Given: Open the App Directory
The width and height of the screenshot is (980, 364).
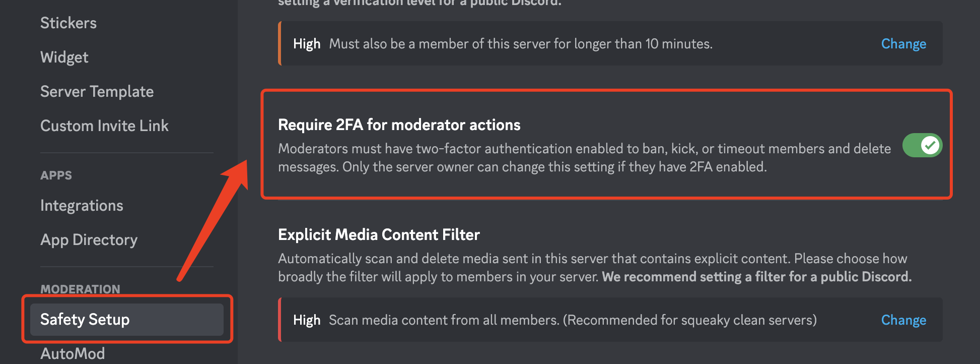Looking at the screenshot, I should point(89,239).
